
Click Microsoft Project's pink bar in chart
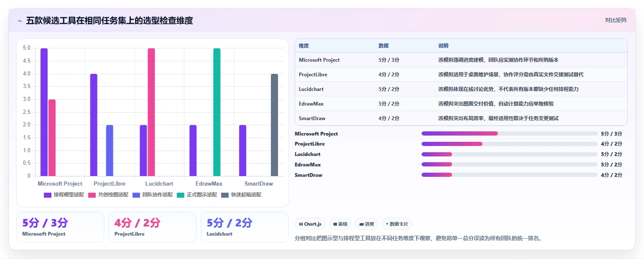(52, 138)
